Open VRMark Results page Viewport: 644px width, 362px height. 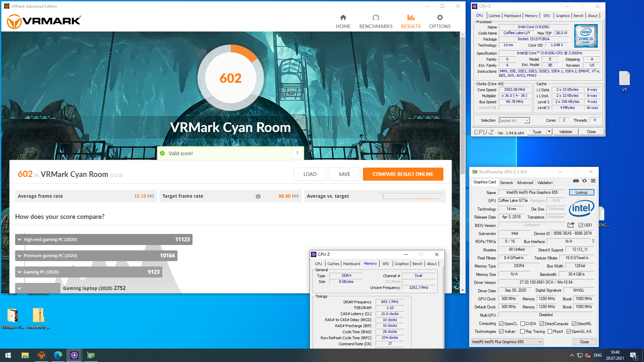(411, 21)
